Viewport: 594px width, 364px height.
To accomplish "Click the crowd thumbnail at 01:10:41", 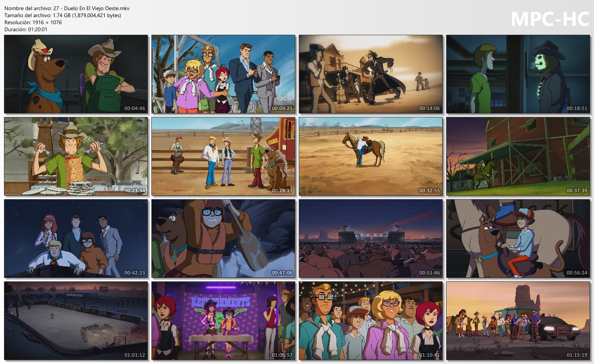I will pyautogui.click(x=371, y=321).
